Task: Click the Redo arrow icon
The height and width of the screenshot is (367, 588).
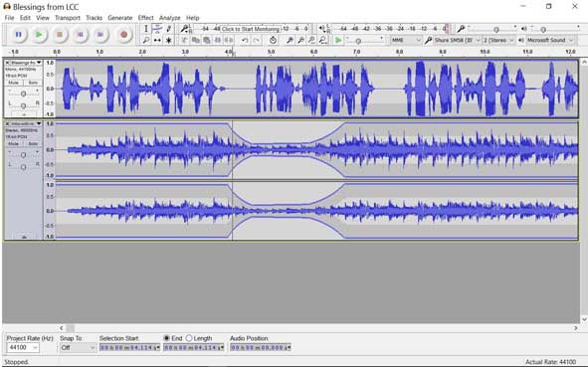Action: [256, 40]
